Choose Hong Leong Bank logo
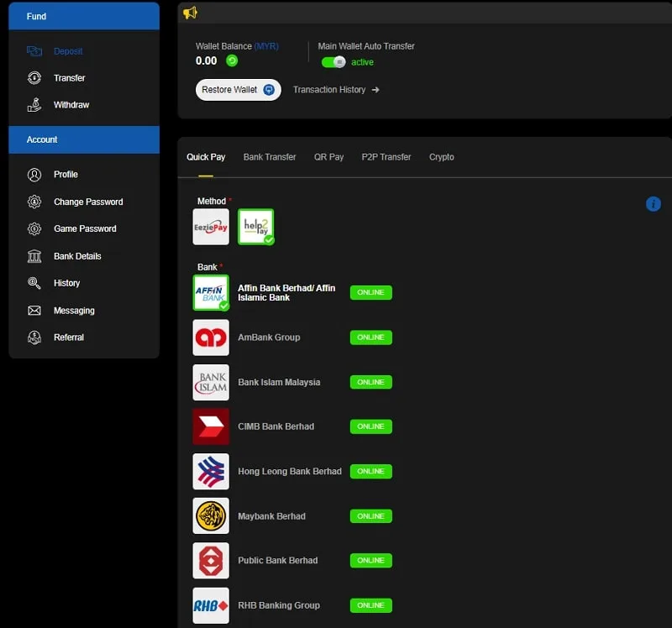Viewport: 672px width, 628px height. pyautogui.click(x=211, y=471)
